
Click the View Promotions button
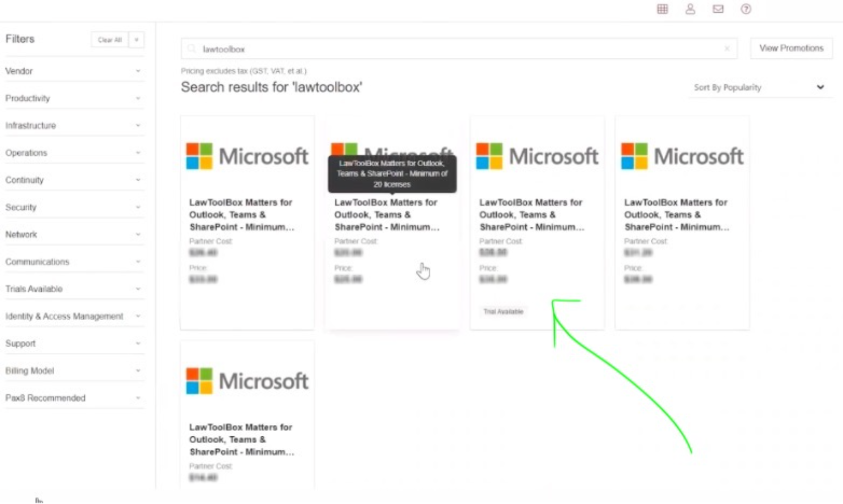(x=791, y=48)
